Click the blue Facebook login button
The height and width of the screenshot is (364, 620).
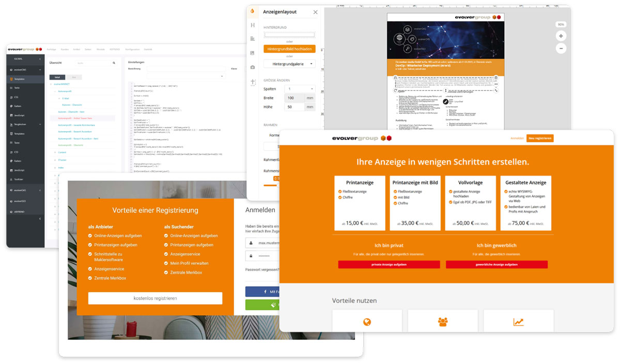point(262,292)
